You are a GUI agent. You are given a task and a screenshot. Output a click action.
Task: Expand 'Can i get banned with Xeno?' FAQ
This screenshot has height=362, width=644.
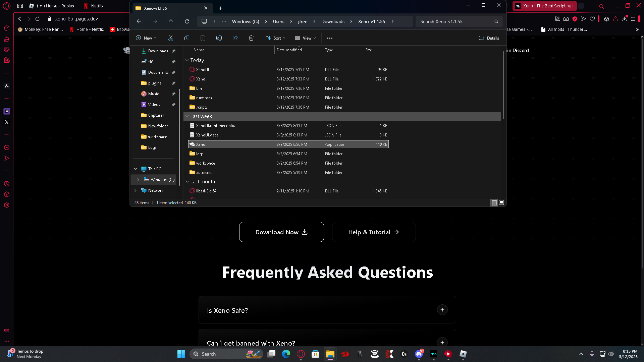(x=442, y=342)
